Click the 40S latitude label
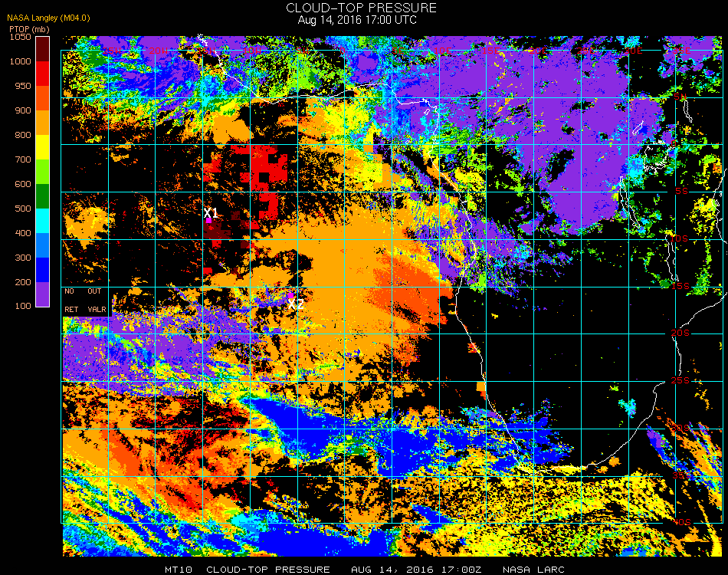This screenshot has height=575, width=728. point(682,522)
